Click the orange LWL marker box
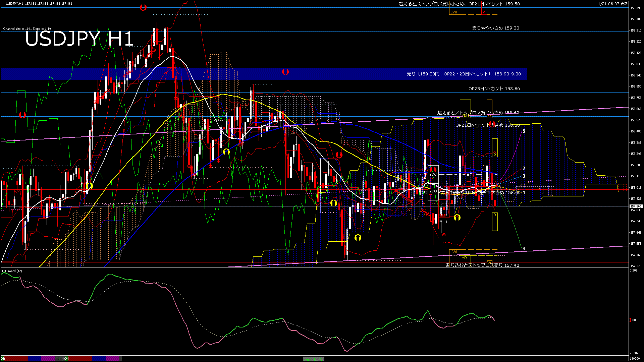 454,252
